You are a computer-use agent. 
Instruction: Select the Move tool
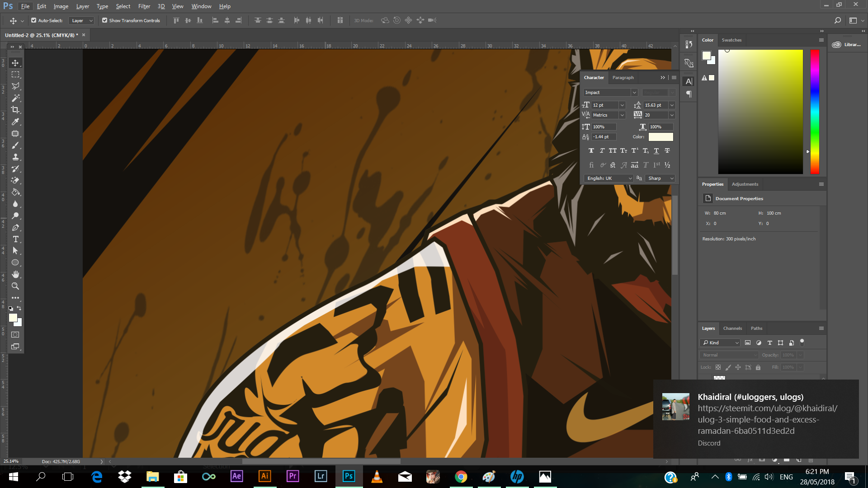tap(15, 63)
